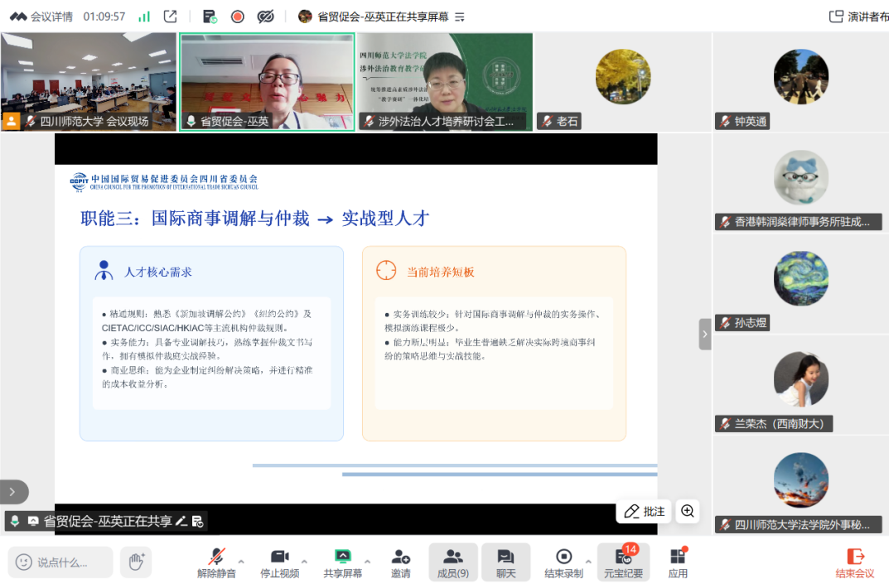The image size is (889, 588).
Task: Toggle the crossed-eye hide icon in top bar
Action: pyautogui.click(x=265, y=17)
